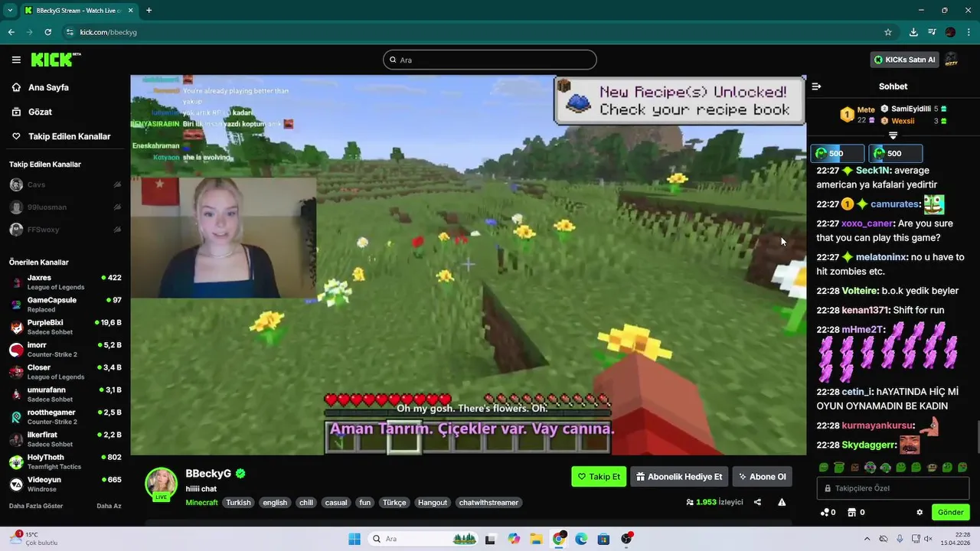The image size is (980, 551).
Task: Open the user profile avatar menu
Action: point(951,60)
